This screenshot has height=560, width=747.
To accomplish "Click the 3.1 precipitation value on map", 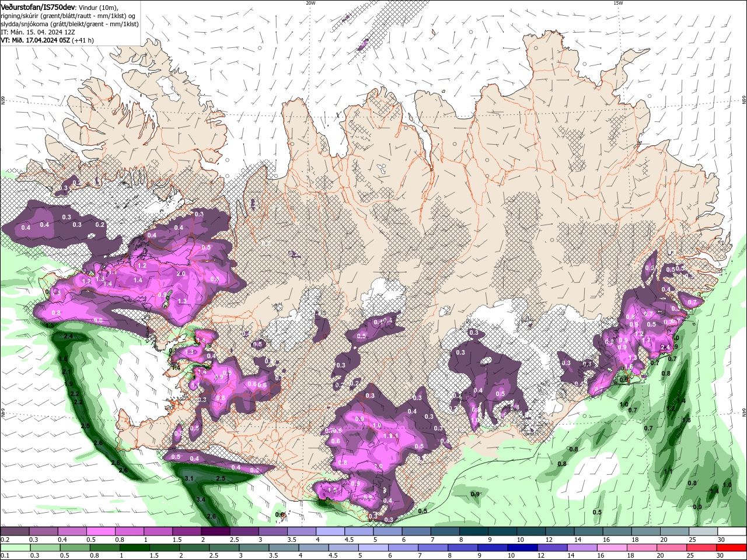I will click(x=189, y=478).
